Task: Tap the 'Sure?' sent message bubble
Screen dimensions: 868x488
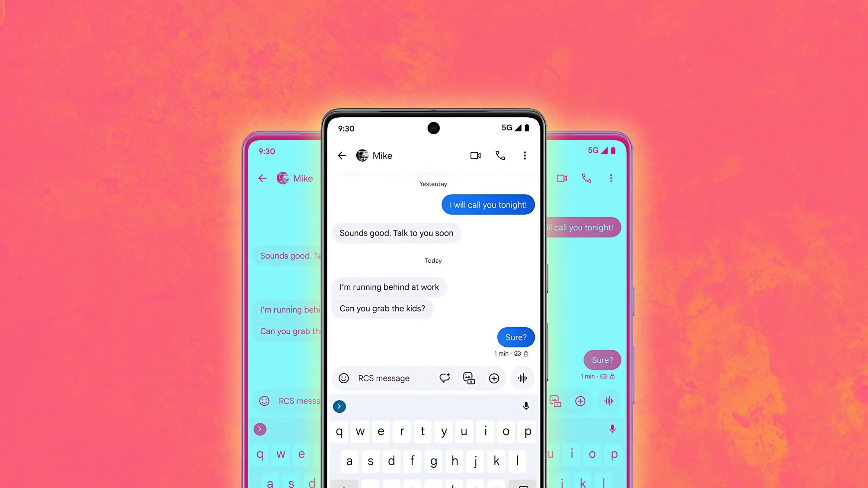Action: [515, 337]
